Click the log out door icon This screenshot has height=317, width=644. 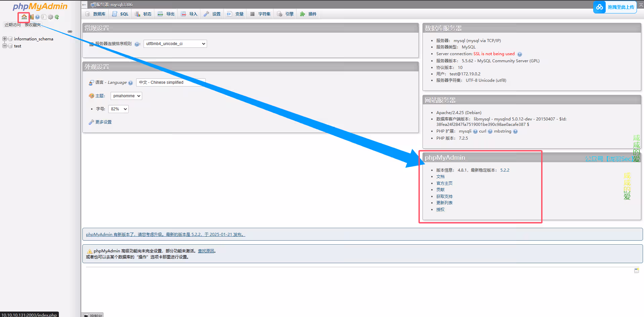(31, 17)
